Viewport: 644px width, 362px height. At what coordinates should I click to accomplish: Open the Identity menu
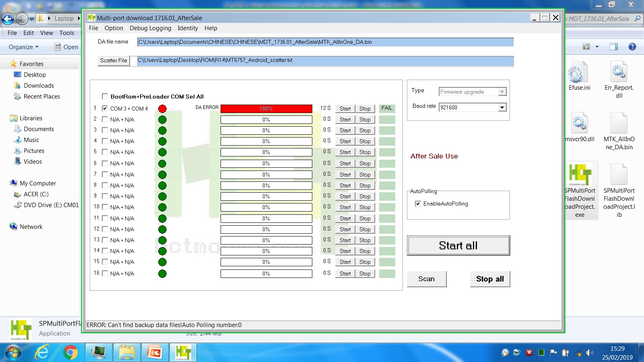point(188,28)
